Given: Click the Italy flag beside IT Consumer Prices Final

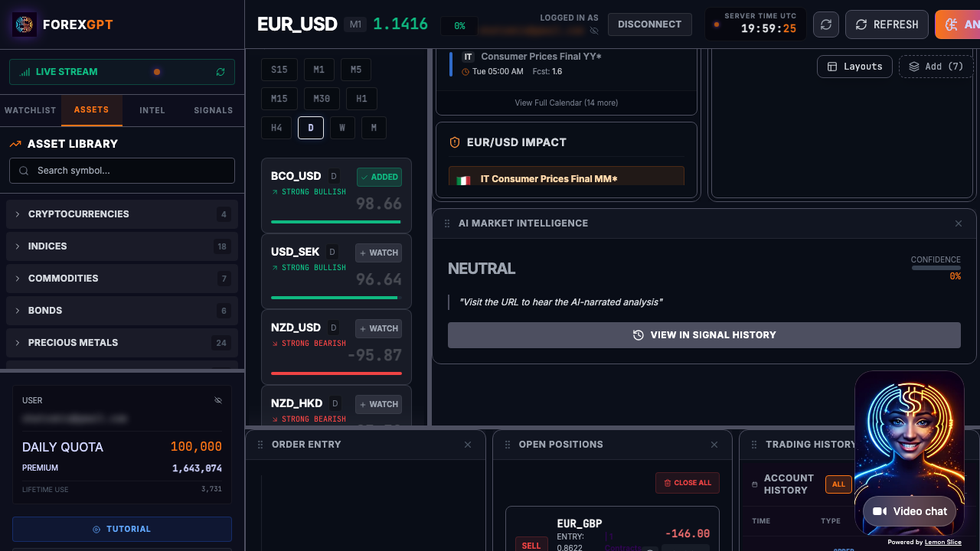Looking at the screenshot, I should pyautogui.click(x=462, y=178).
